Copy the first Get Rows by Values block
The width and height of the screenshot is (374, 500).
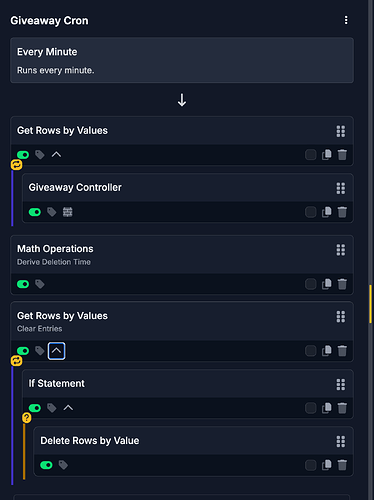327,155
